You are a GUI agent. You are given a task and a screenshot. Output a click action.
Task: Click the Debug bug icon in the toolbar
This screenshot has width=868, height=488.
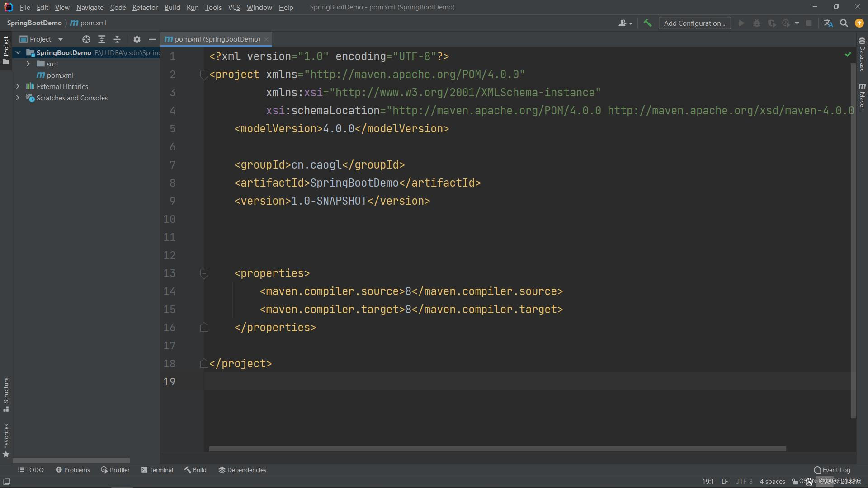click(x=757, y=23)
